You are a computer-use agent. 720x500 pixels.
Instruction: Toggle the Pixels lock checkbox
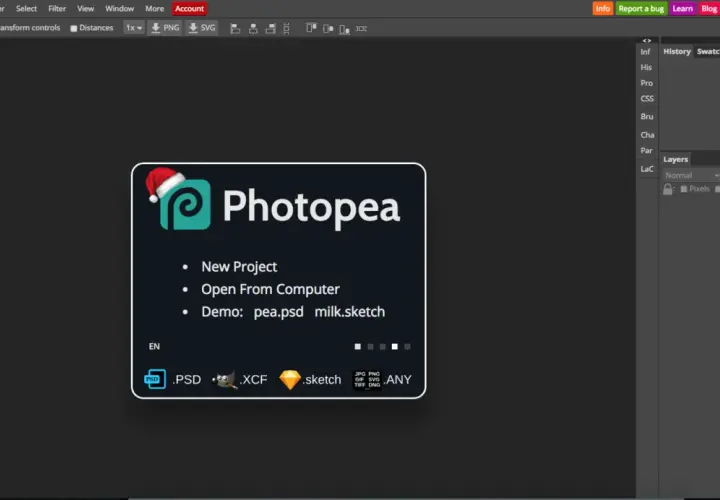point(684,189)
